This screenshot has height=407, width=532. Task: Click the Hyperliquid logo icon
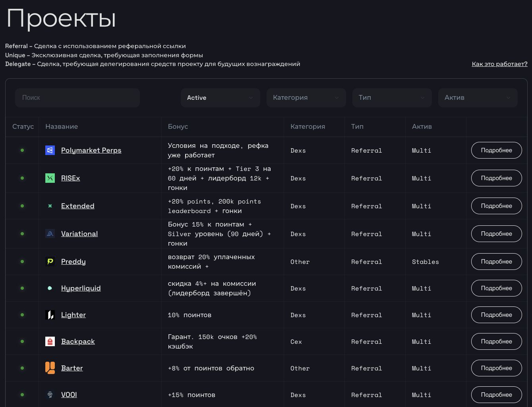[50, 288]
